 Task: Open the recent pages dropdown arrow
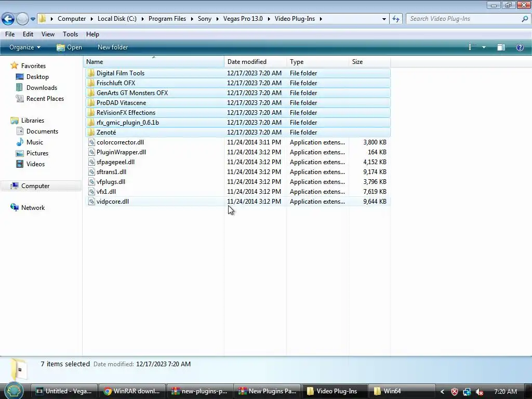point(33,19)
